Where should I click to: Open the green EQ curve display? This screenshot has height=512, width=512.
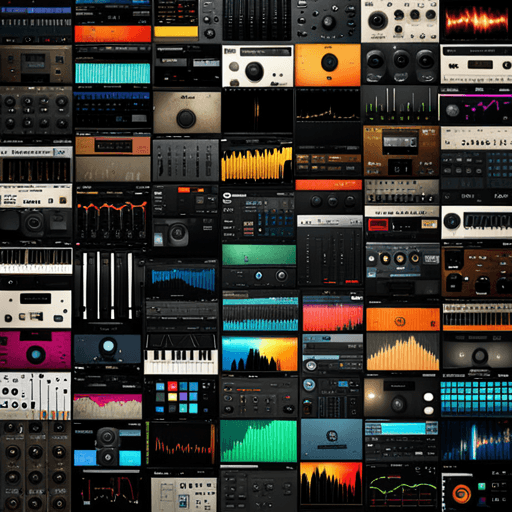402,487
